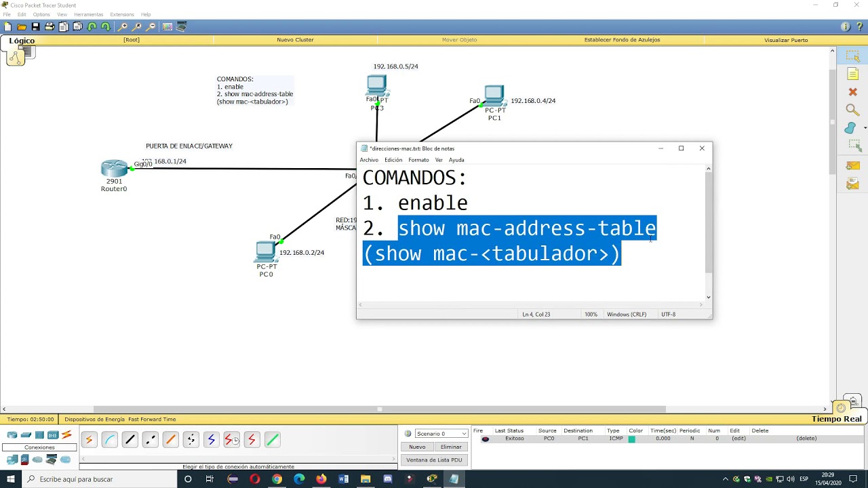Switch to the Tiempo Real mode tab
Screen dimensions: 868x488
coord(837,419)
